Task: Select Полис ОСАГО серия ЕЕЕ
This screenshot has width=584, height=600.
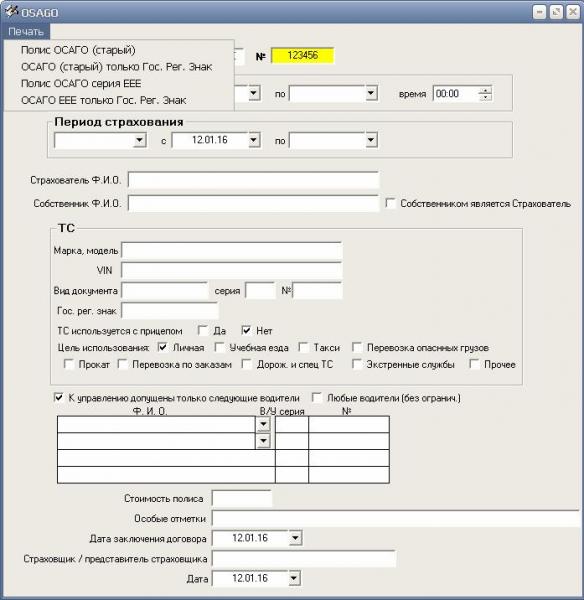Action: pos(81,83)
